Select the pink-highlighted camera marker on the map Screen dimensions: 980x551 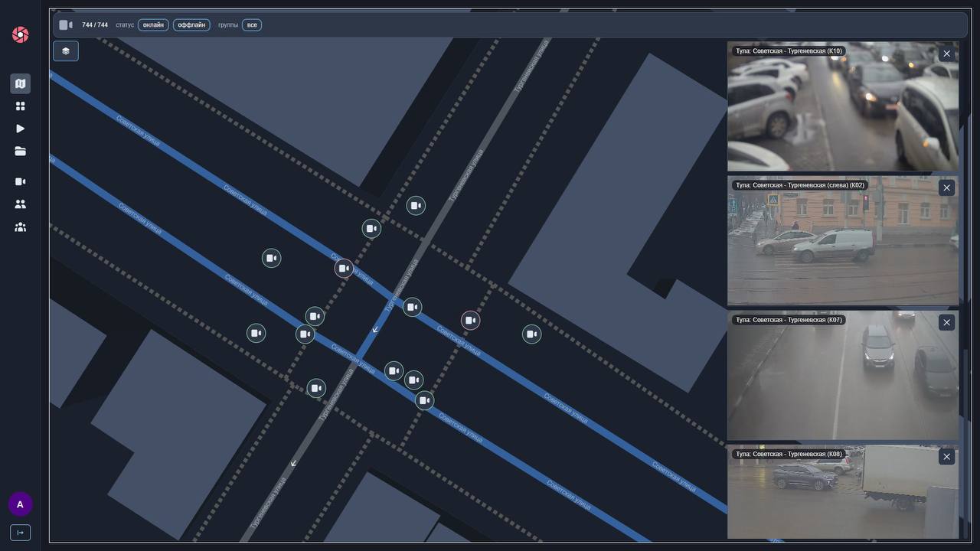[x=471, y=321]
